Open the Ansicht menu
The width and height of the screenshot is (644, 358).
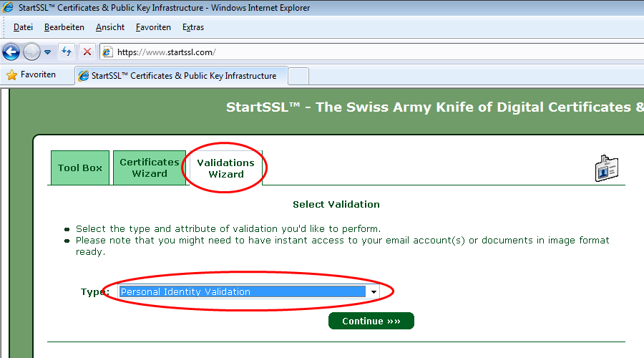click(x=110, y=27)
